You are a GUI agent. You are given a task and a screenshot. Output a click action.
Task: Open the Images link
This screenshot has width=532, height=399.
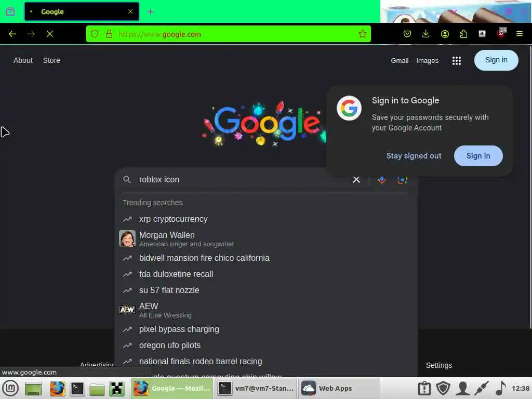[427, 61]
